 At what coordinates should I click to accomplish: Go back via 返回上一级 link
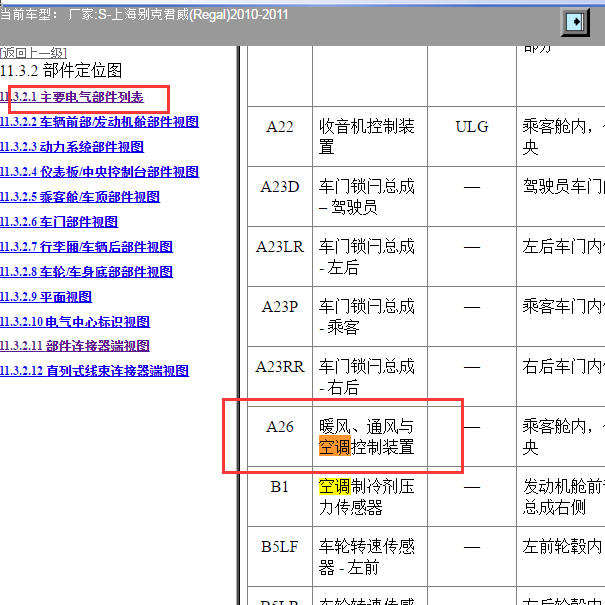tap(33, 52)
